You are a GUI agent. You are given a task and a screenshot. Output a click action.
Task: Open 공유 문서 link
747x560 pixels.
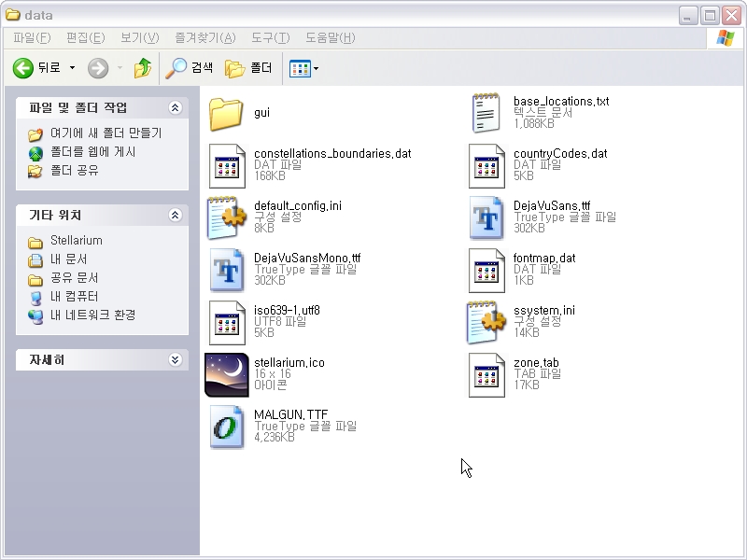(x=75, y=277)
